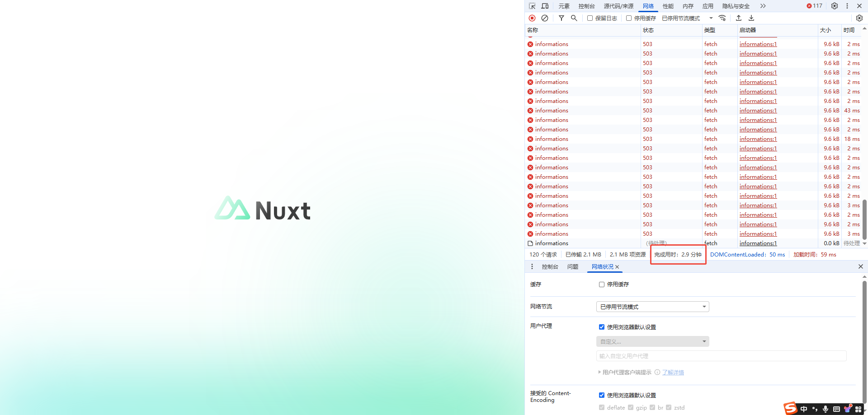The width and height of the screenshot is (868, 415).
Task: Click Sogou punctuation mode icon
Action: tap(815, 409)
